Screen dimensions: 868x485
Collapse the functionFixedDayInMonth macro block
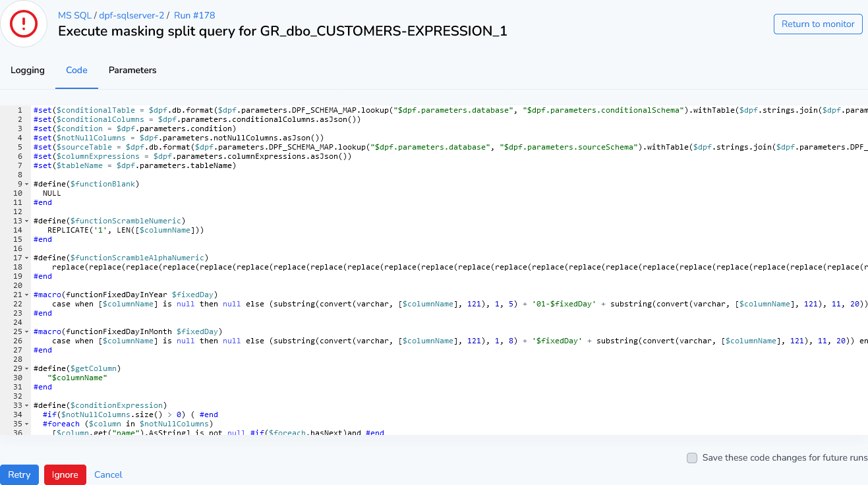(x=28, y=331)
